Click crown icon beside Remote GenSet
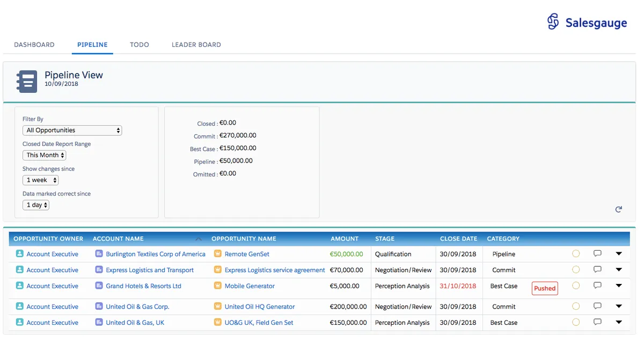644x343 pixels. pos(218,254)
